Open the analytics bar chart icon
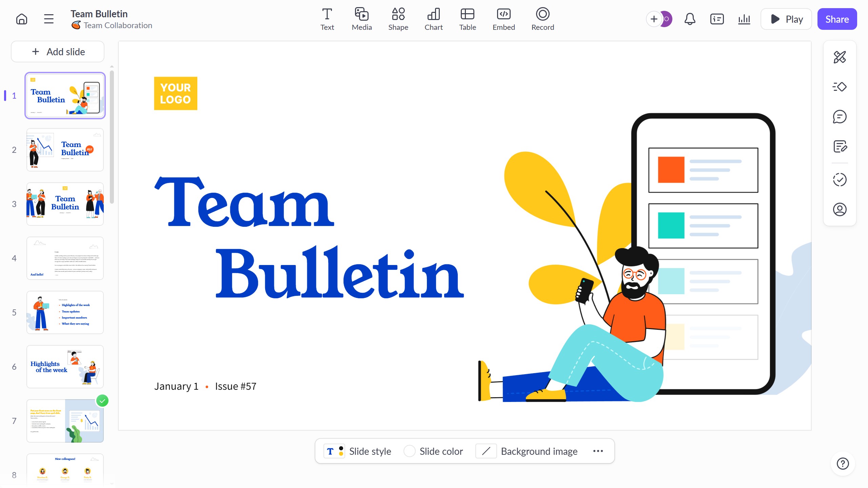Image resolution: width=868 pixels, height=488 pixels. point(744,19)
